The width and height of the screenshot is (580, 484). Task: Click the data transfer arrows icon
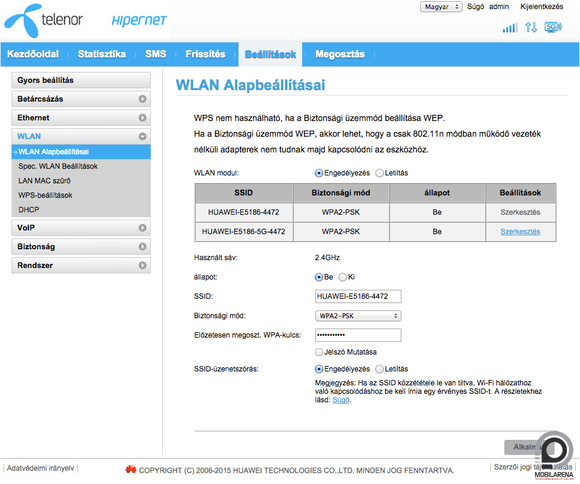point(531,27)
